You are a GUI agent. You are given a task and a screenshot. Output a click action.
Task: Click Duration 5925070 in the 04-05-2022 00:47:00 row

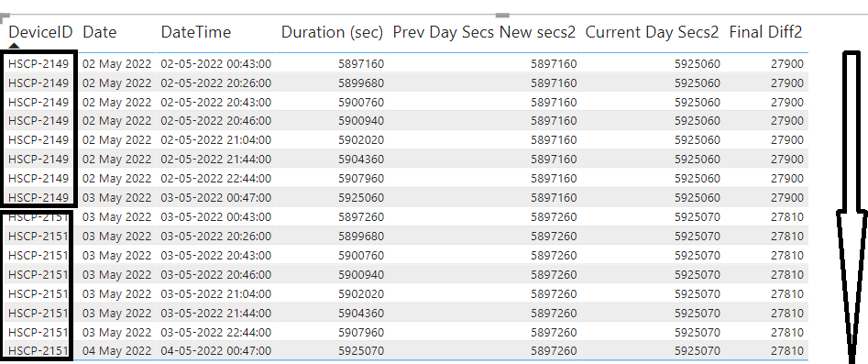pyautogui.click(x=361, y=351)
